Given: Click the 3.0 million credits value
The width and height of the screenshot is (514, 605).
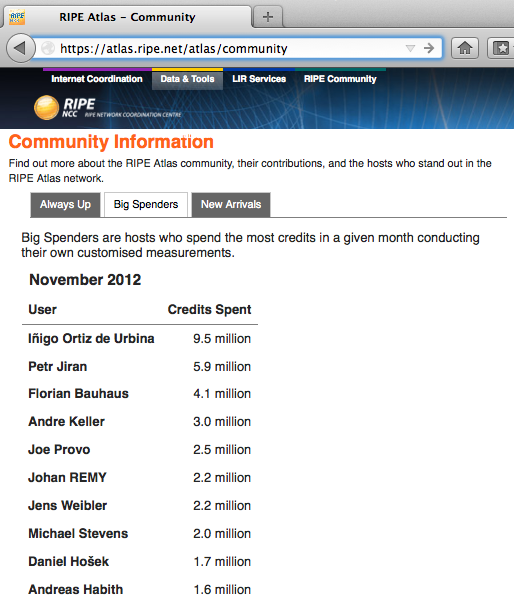Looking at the screenshot, I should point(222,421).
